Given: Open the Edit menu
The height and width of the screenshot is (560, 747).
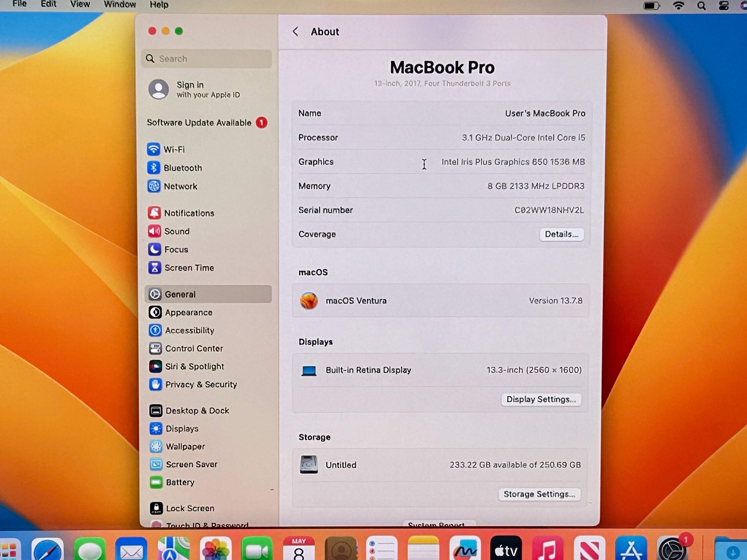Looking at the screenshot, I should tap(49, 4).
